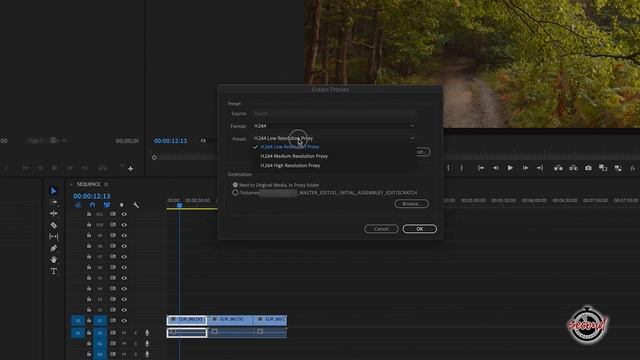Mute the A1 audio track

pos(124,333)
